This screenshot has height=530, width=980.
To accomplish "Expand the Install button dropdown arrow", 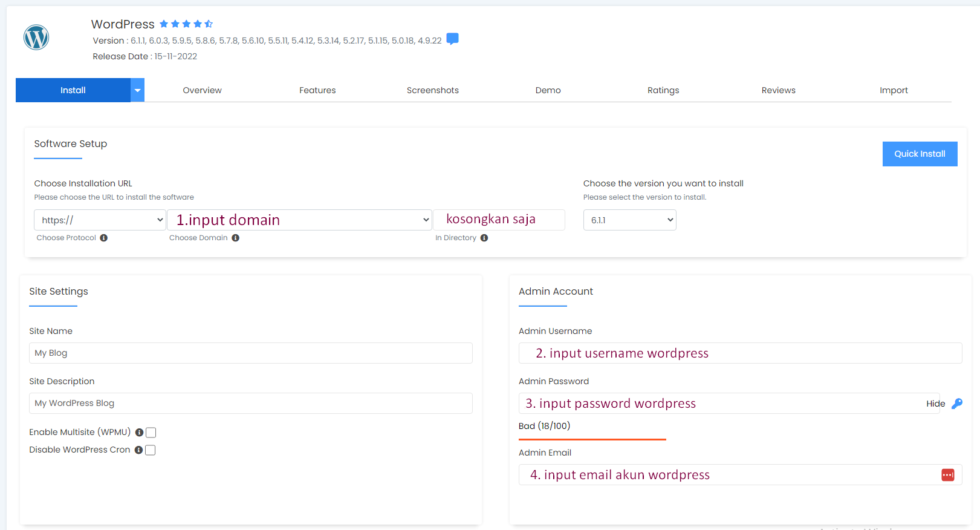I will [x=138, y=90].
